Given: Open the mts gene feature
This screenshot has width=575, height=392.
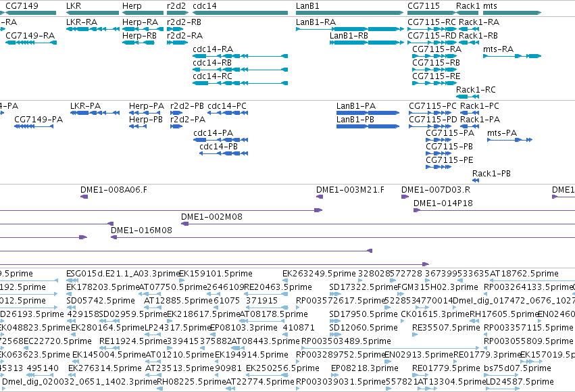Looking at the screenshot, I should click(x=512, y=13).
